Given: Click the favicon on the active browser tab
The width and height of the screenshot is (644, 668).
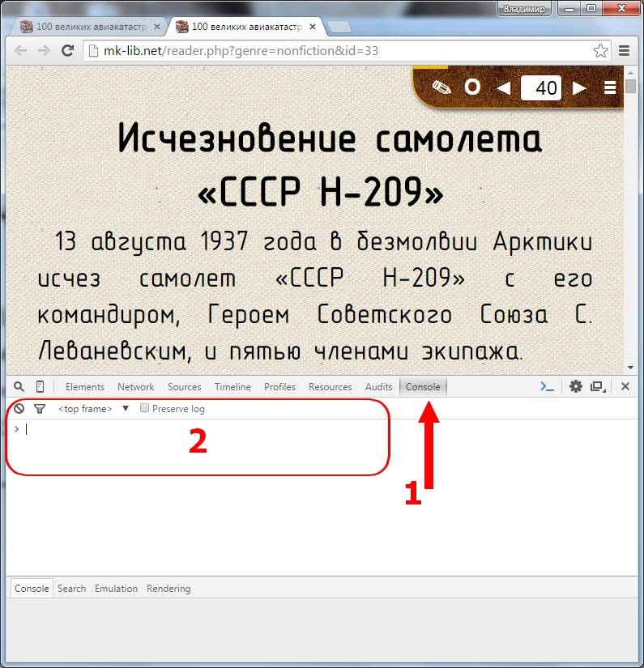Looking at the screenshot, I should tap(182, 27).
